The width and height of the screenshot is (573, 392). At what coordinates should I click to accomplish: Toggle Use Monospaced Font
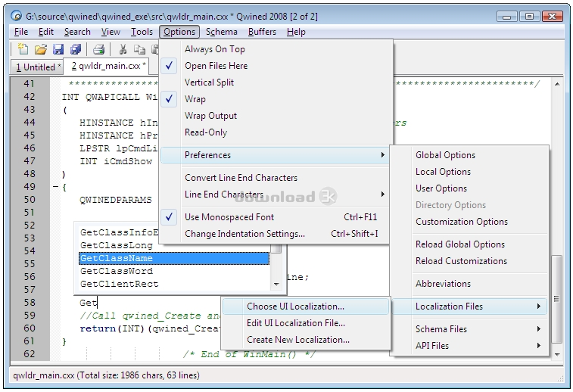pyautogui.click(x=275, y=217)
